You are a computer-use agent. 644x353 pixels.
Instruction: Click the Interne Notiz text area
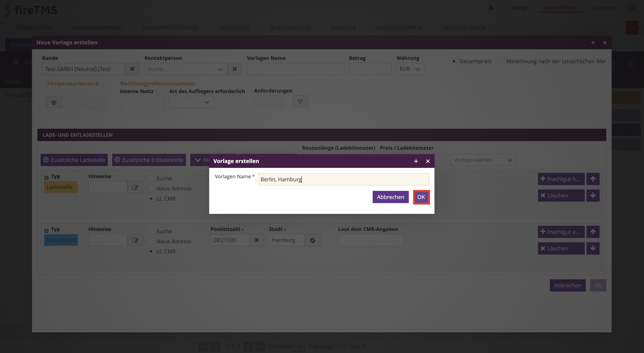[x=142, y=106]
